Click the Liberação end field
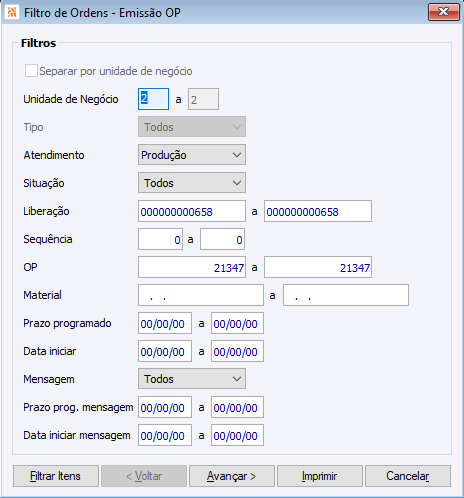Viewport: 464px width, 498px height. pyautogui.click(x=318, y=211)
